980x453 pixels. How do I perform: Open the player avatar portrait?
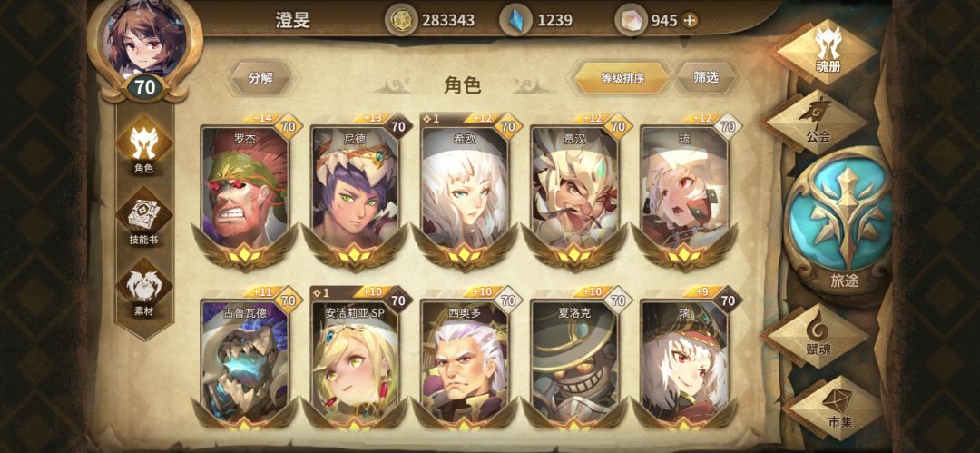click(x=145, y=39)
